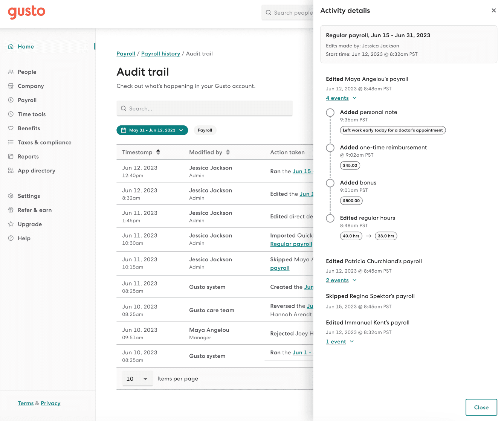Screen dimensions: 504x421
Task: Click the App directory grid icon
Action: 11,171
